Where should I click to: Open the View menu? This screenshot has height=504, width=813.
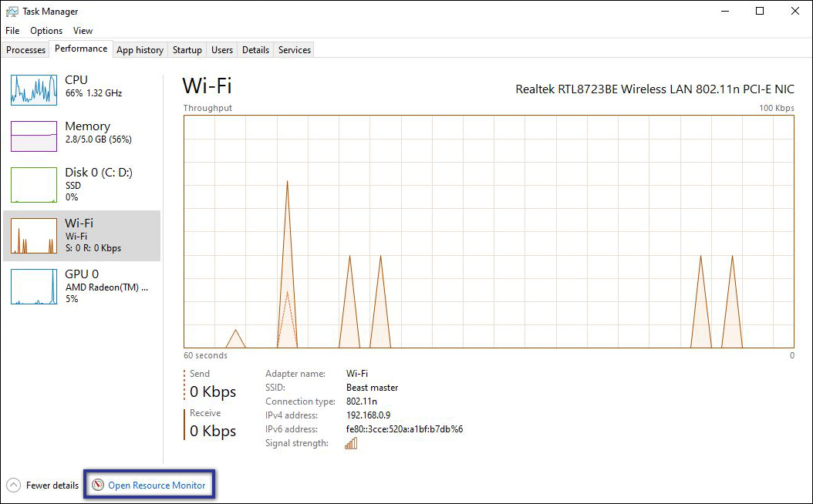point(83,30)
